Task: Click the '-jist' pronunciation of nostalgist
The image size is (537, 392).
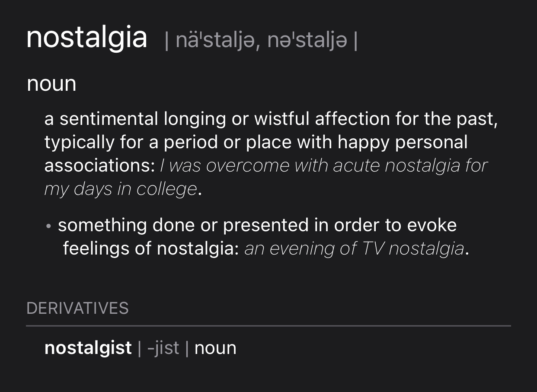Action: point(163,348)
